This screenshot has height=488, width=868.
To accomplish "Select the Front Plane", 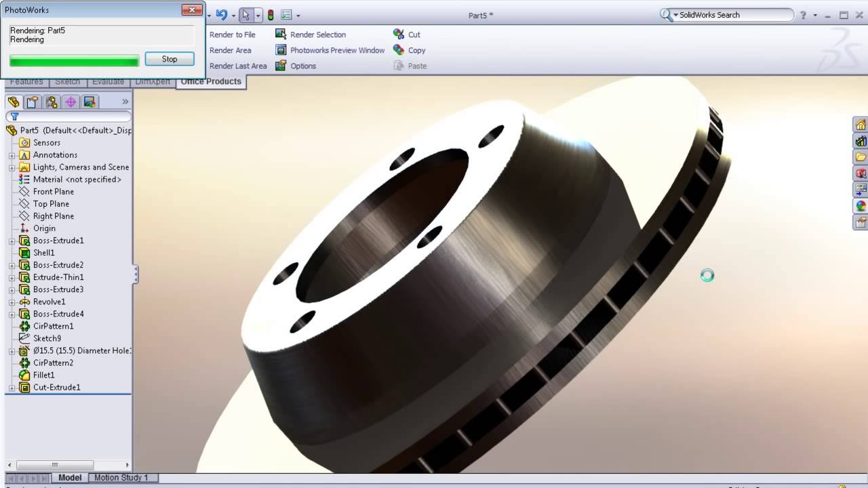I will pos(54,192).
